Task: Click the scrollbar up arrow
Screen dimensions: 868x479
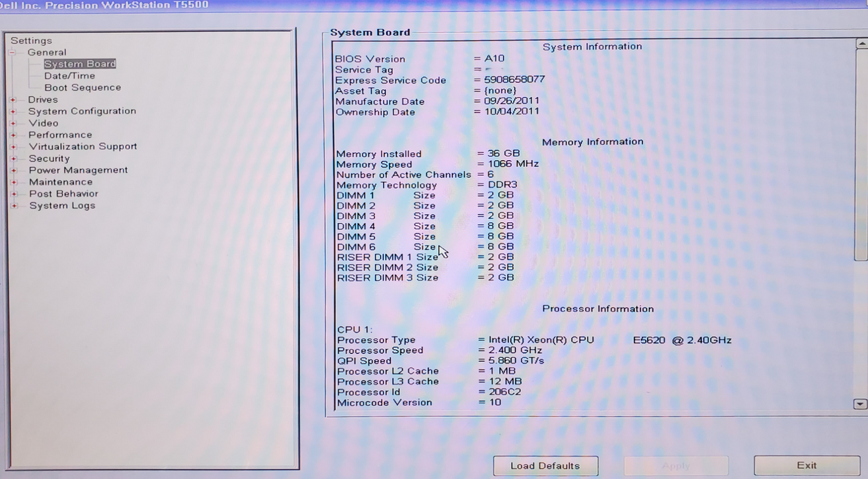Action: [861, 44]
